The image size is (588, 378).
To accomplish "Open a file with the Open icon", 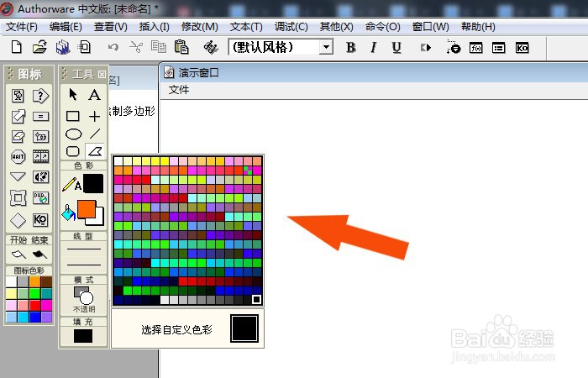I will (39, 47).
